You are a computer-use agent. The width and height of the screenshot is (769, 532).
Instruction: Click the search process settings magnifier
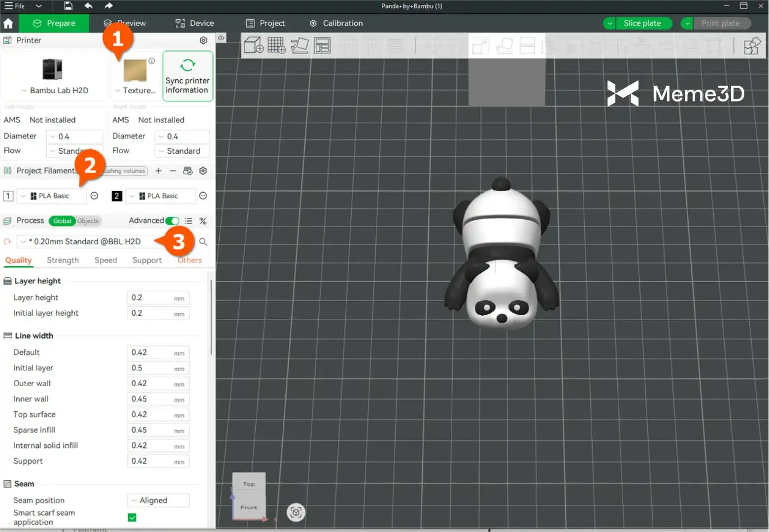[203, 242]
